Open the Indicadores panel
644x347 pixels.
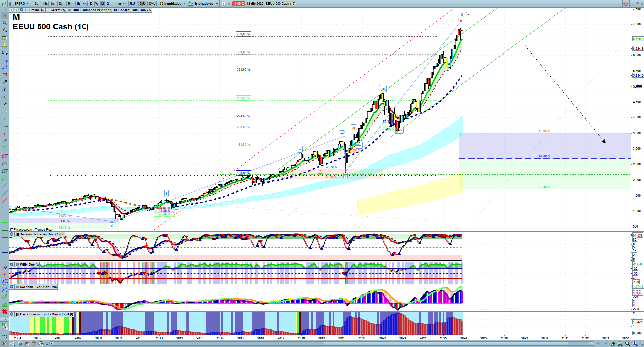(201, 4)
